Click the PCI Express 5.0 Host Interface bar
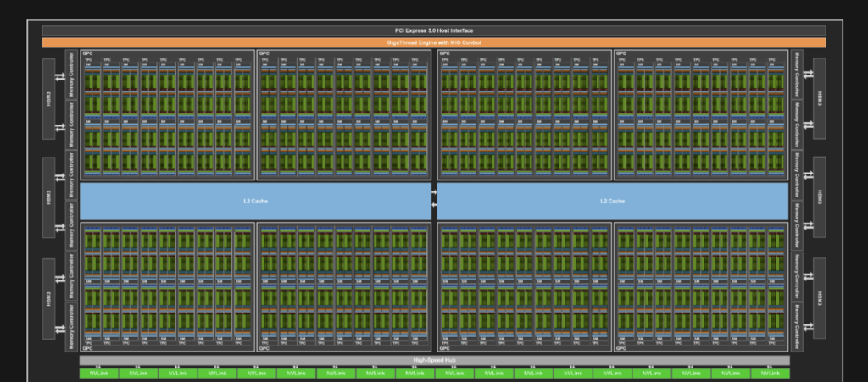 point(434,31)
